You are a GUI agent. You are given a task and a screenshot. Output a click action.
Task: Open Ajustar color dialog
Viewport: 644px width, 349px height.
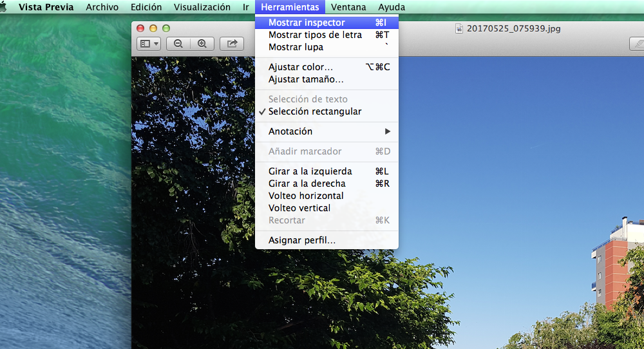pos(301,67)
